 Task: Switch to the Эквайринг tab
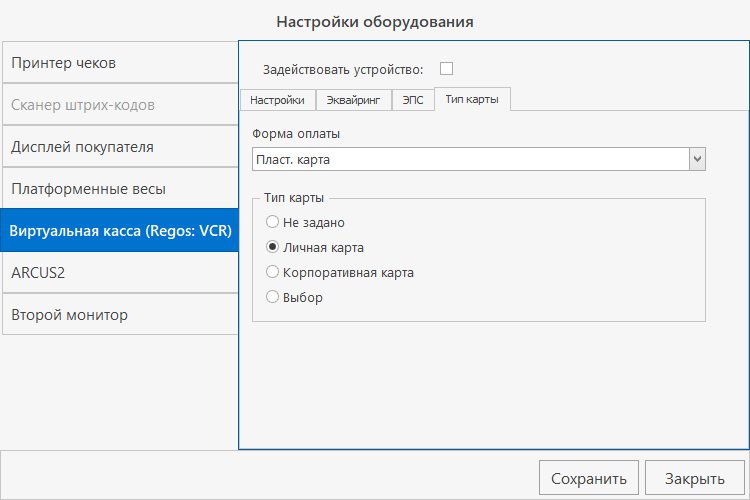354,100
